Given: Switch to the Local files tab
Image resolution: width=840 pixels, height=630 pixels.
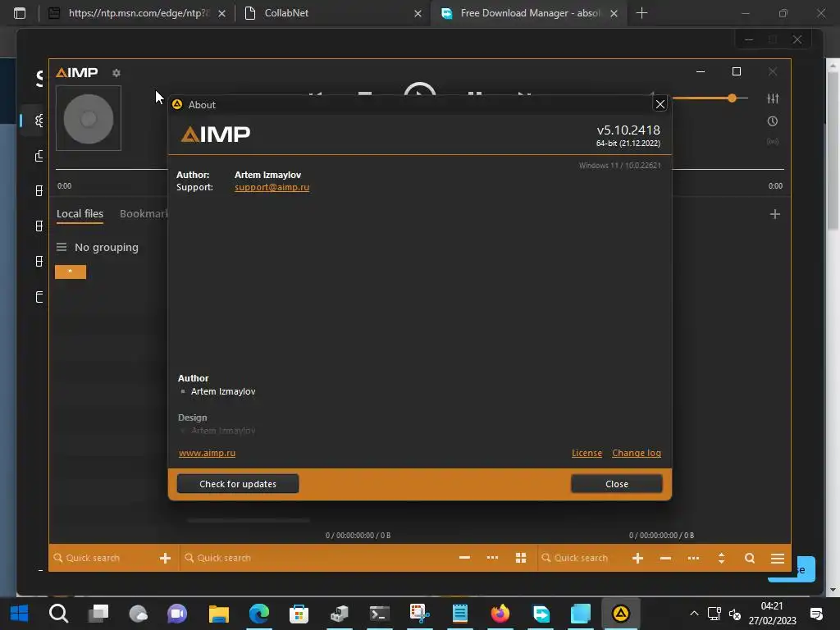Looking at the screenshot, I should click(80, 214).
